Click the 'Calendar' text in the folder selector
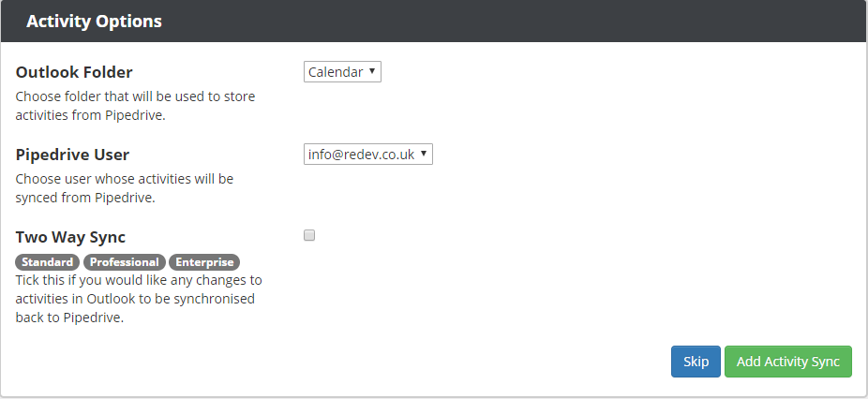868x399 pixels. [336, 72]
